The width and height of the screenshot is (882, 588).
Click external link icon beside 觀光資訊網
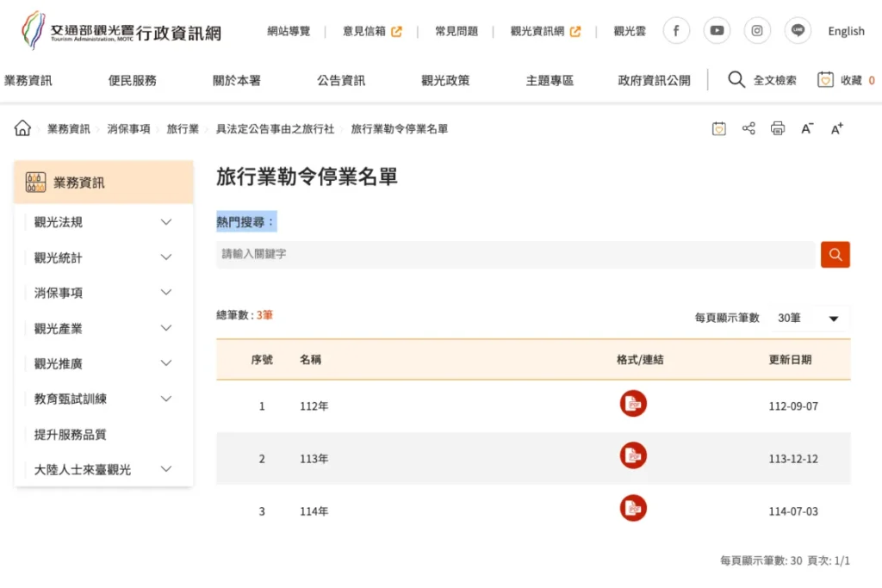click(x=575, y=32)
